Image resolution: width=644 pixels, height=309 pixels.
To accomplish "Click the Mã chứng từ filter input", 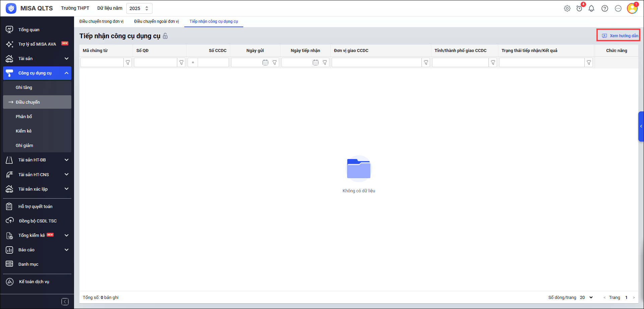I will 102,62.
